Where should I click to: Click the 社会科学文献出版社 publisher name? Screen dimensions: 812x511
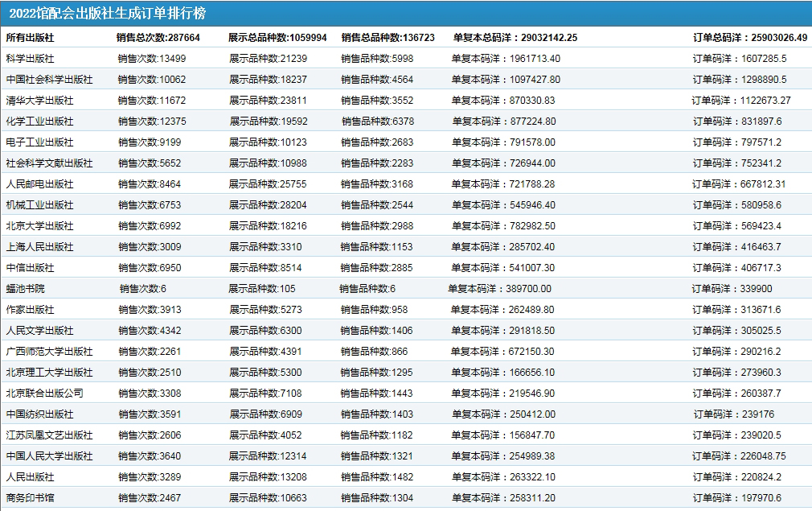click(49, 163)
